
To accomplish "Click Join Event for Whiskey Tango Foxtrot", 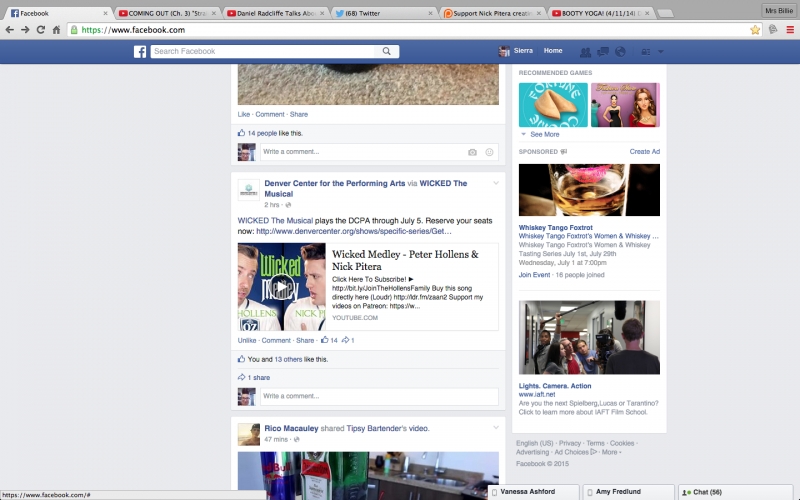I will [x=534, y=274].
